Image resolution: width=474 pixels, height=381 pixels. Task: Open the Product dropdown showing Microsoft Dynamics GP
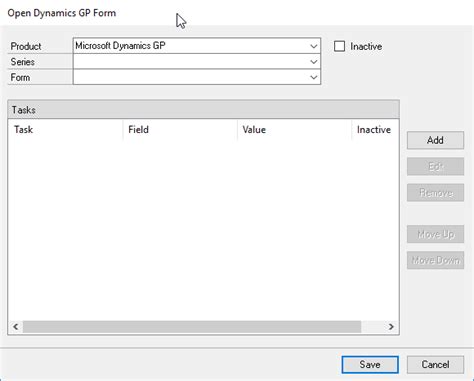(x=197, y=46)
